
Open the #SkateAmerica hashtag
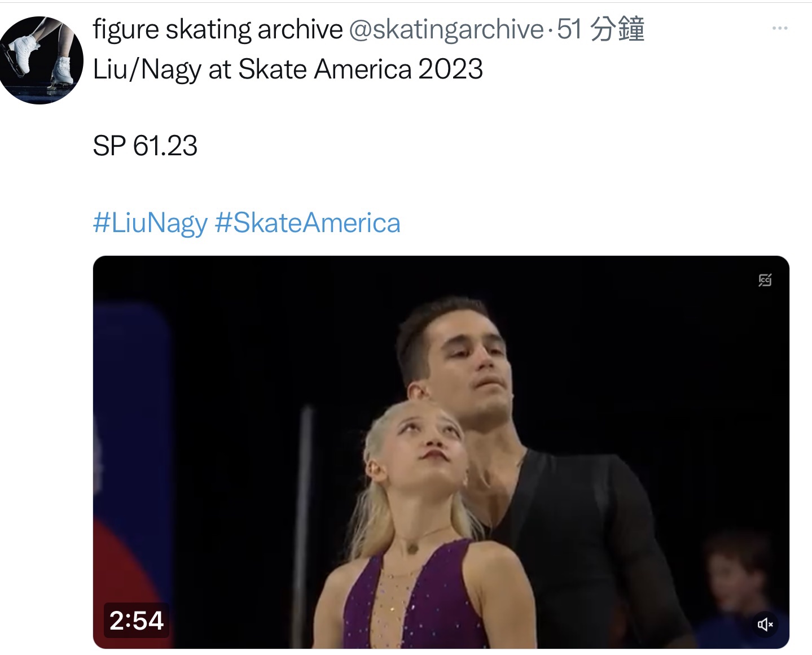pyautogui.click(x=308, y=223)
